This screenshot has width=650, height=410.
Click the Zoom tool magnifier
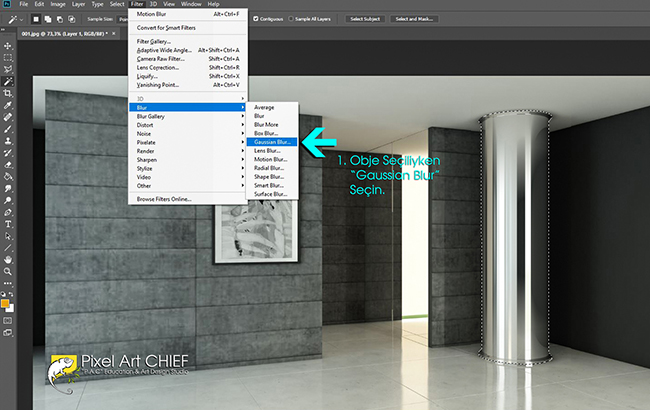point(8,271)
